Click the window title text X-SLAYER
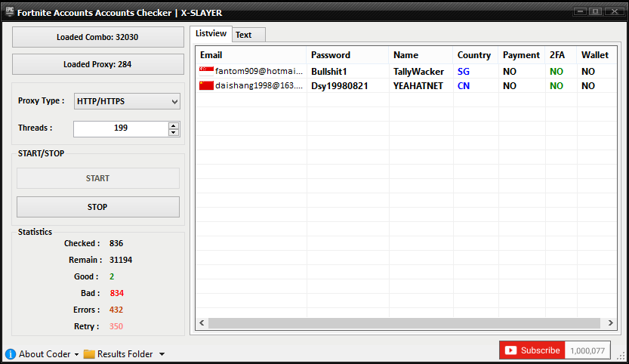Screen dimensions: 629x364 202,13
